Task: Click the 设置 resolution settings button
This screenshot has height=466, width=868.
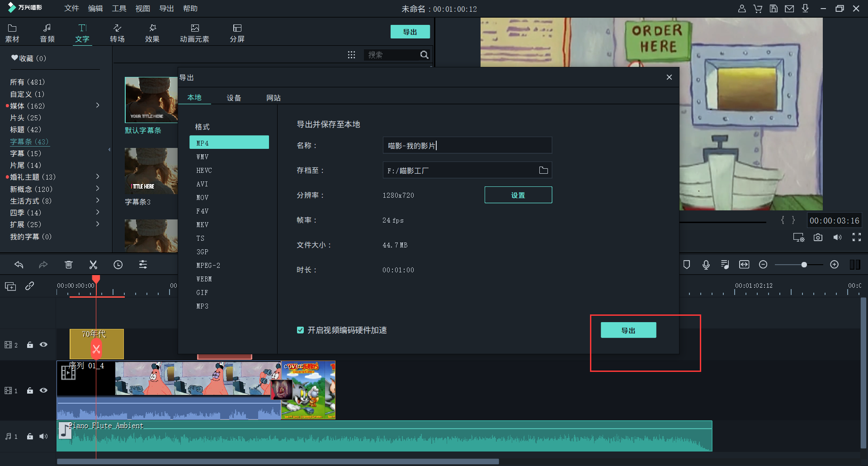Action: pyautogui.click(x=518, y=195)
